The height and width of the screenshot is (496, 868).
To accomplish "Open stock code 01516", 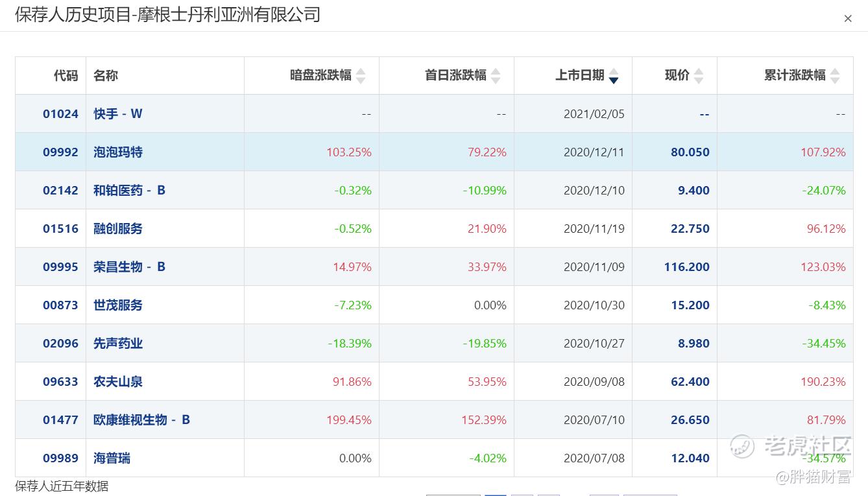I will coord(60,229).
